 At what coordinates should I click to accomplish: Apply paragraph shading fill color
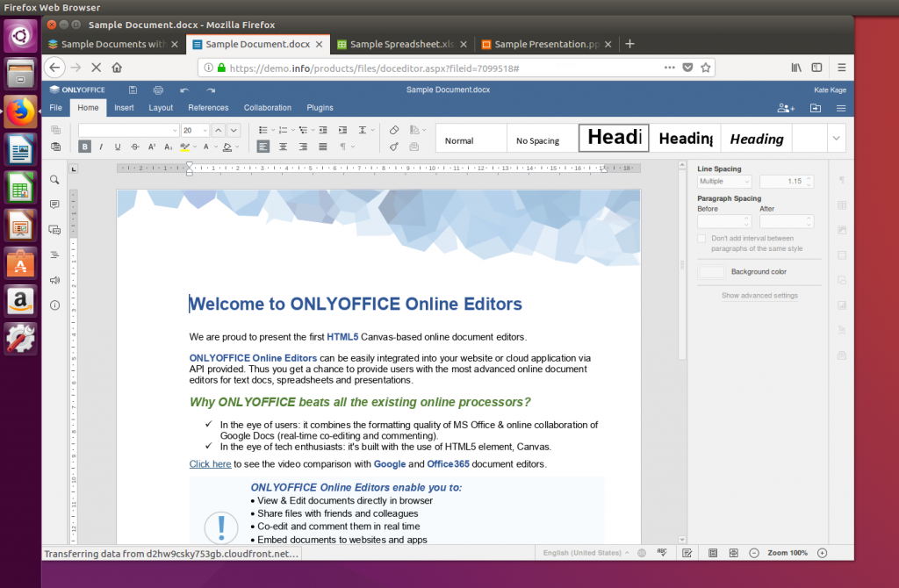(x=227, y=147)
